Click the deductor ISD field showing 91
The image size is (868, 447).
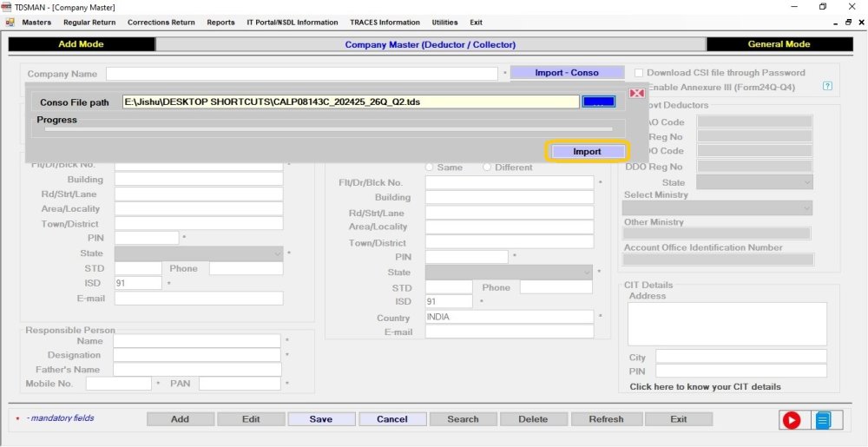tap(138, 283)
